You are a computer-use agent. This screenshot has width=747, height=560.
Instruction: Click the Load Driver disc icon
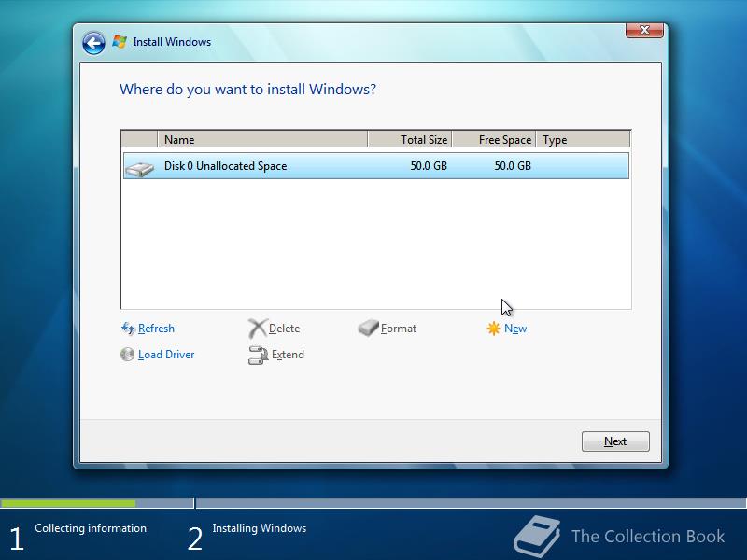127,355
